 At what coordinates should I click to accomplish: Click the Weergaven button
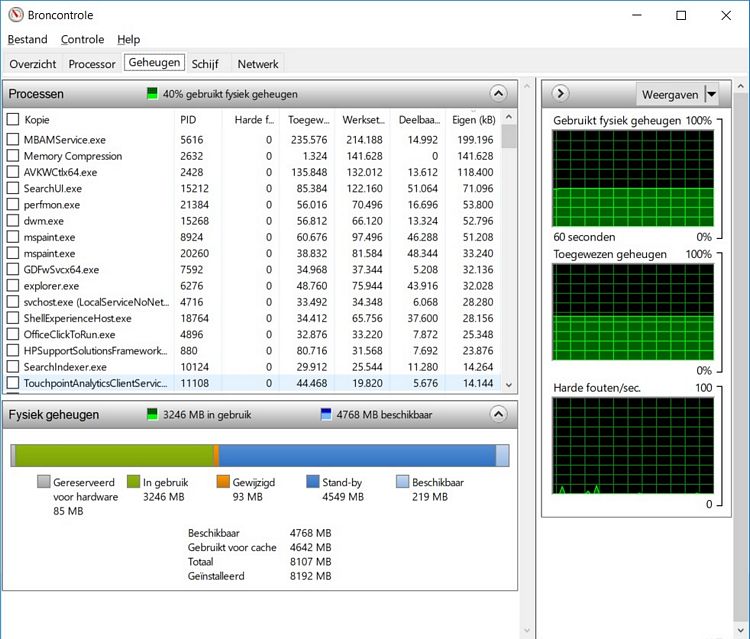670,94
